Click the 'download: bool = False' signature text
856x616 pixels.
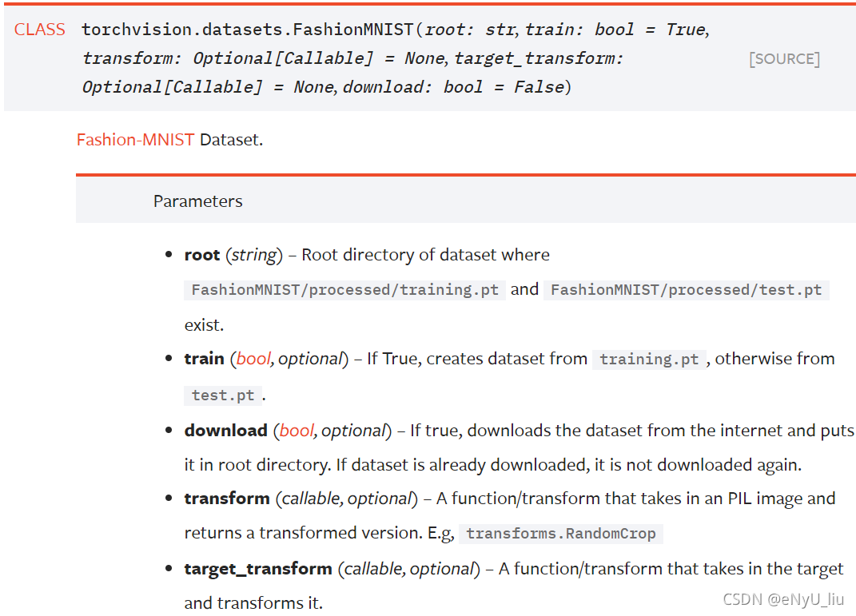pos(454,87)
